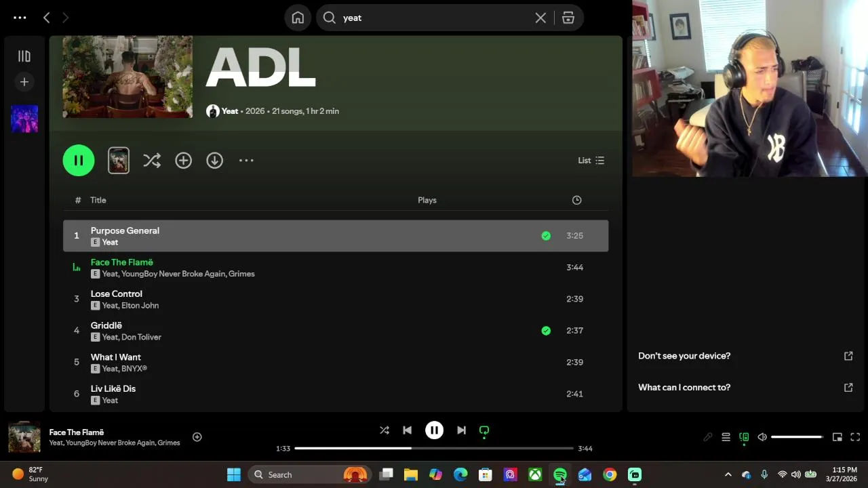Select the track Griddlë
Viewport: 868px width, 488px height.
pos(336,331)
